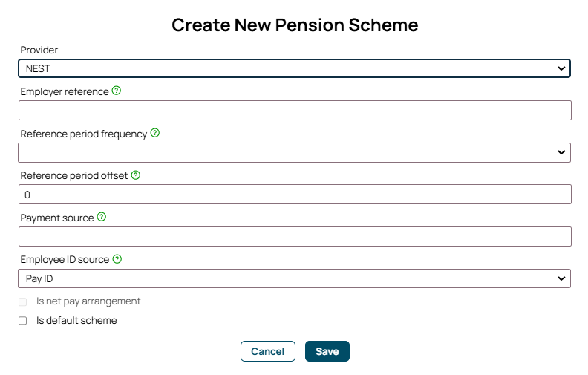588x375 pixels.
Task: Click into the Reference period offset field
Action: pyautogui.click(x=295, y=195)
